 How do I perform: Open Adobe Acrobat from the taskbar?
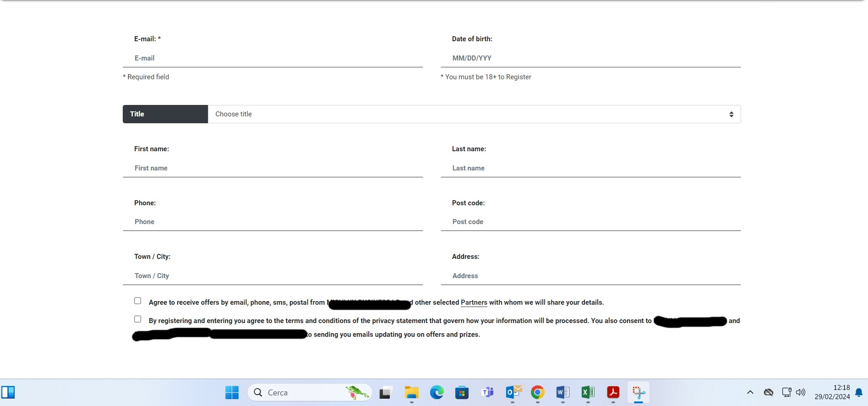[613, 393]
